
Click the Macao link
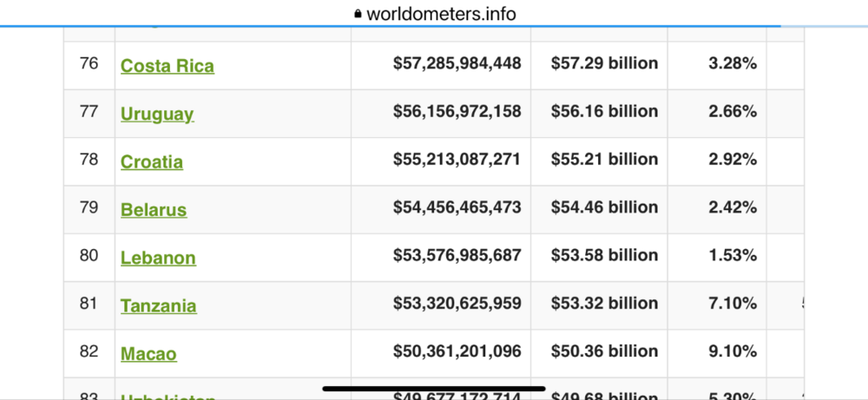pos(148,354)
